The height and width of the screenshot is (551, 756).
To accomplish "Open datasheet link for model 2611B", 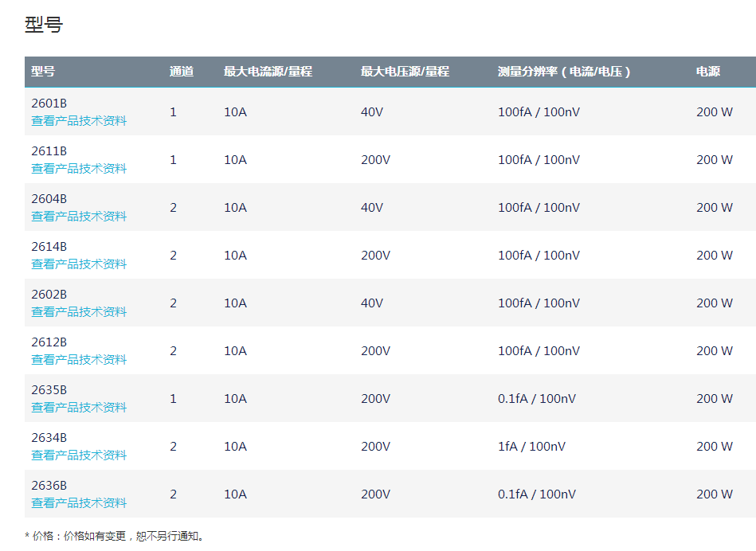I will (79, 168).
